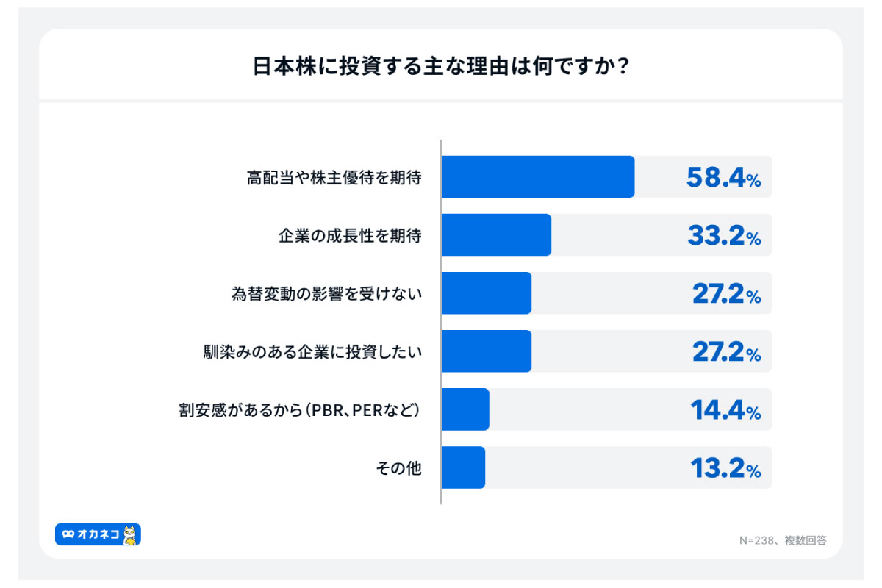Click the N=238、複数回答 footnote
This screenshot has height=588, width=882.
783,540
